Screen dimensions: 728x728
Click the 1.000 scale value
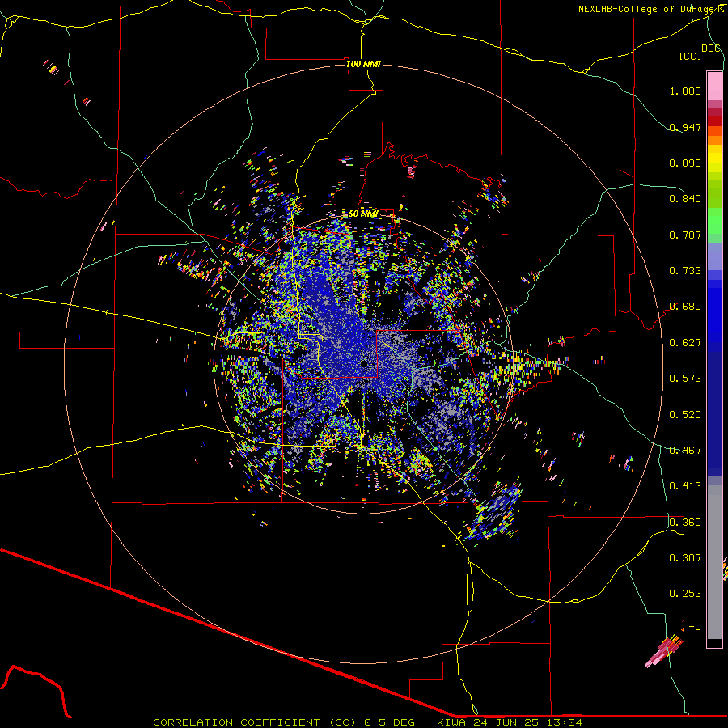pyautogui.click(x=685, y=91)
